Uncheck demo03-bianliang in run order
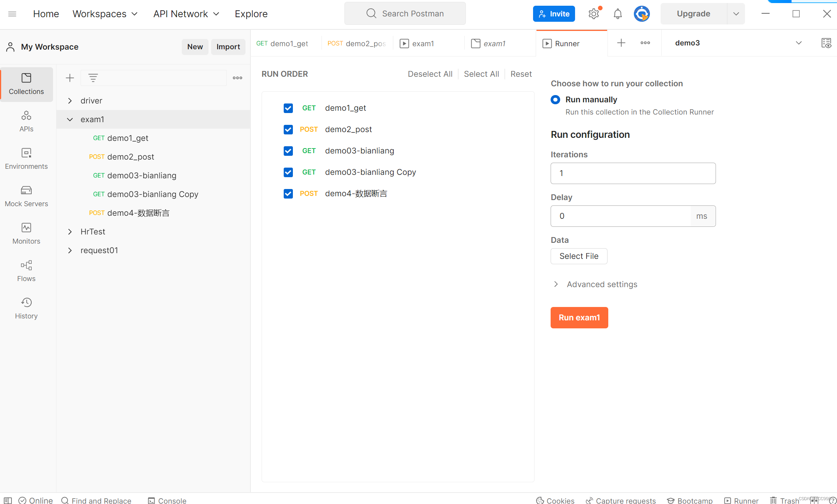837x504 pixels. coord(288,151)
